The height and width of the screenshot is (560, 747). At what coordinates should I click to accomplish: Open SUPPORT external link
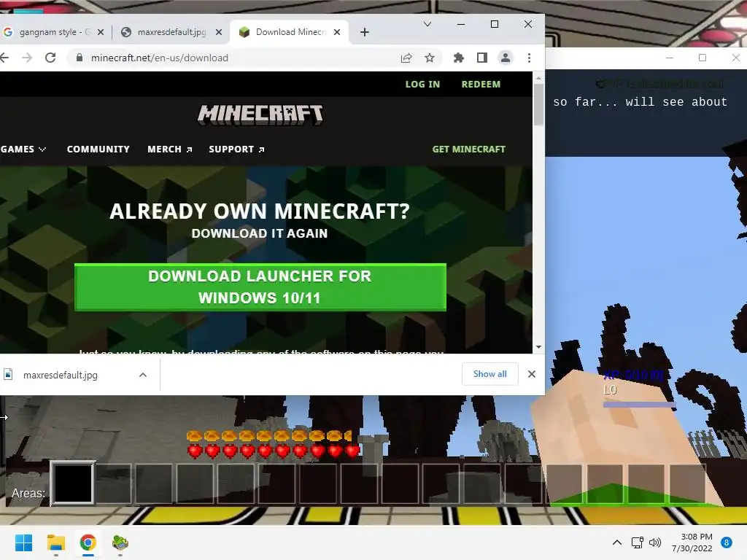236,149
